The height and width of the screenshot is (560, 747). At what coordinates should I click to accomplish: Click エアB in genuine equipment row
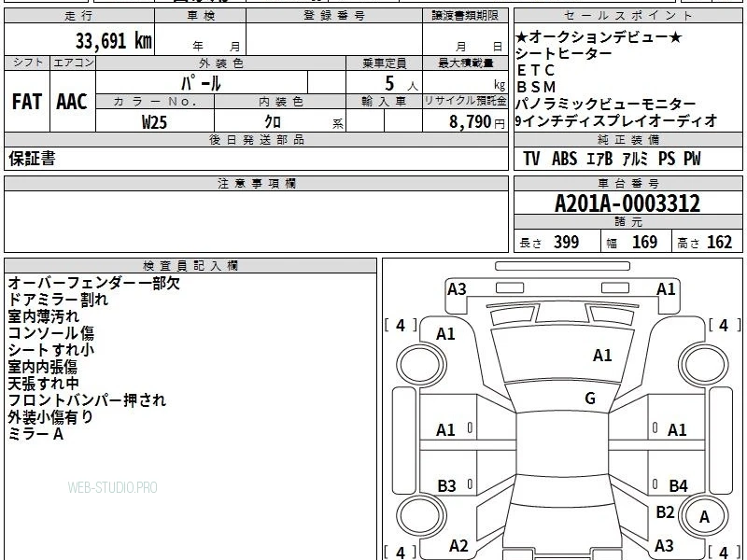point(599,159)
